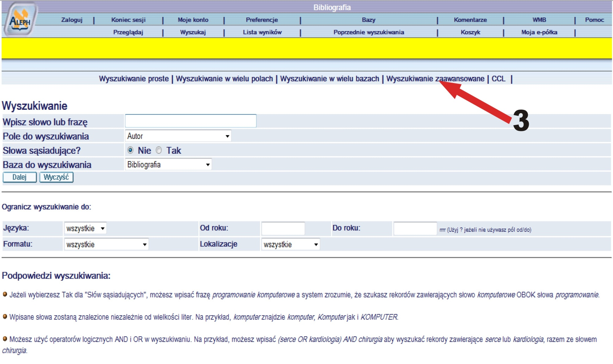Focus the Od roku input field
The image size is (613, 364).
coord(283,228)
